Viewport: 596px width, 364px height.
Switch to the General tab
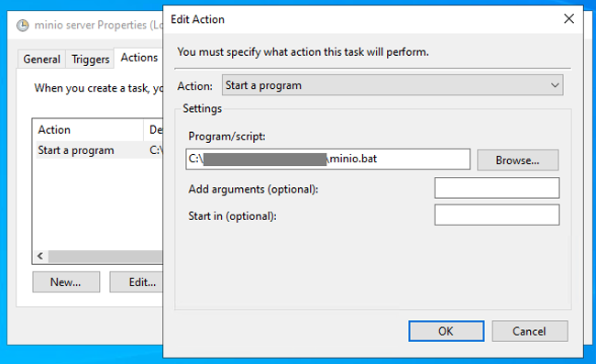click(x=42, y=60)
